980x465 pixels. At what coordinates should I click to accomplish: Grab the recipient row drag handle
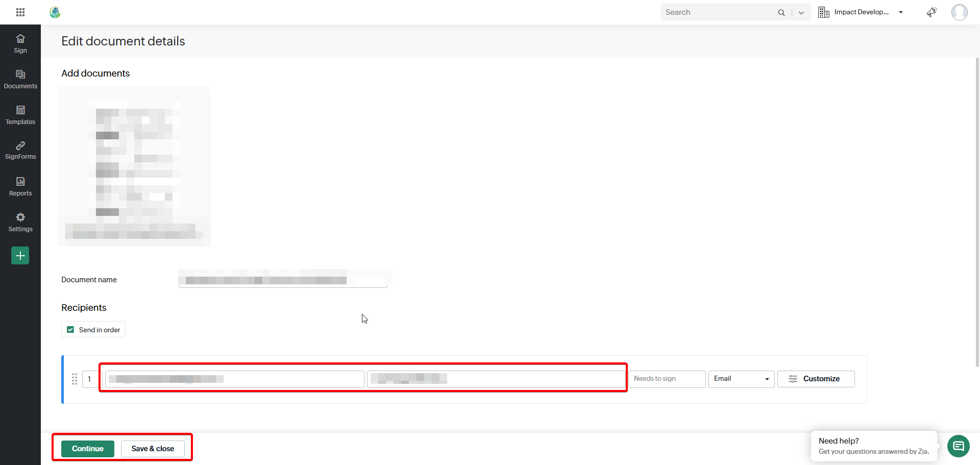[x=75, y=379]
